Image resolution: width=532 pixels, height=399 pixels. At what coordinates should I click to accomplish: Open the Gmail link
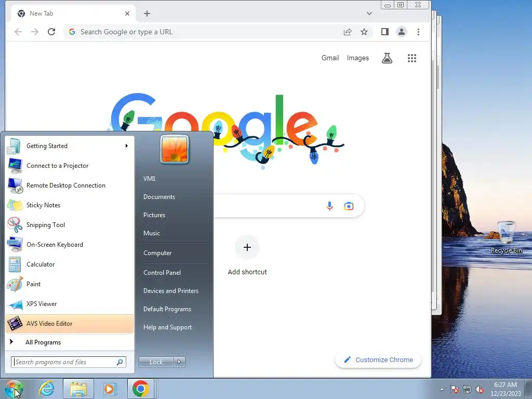click(x=330, y=58)
